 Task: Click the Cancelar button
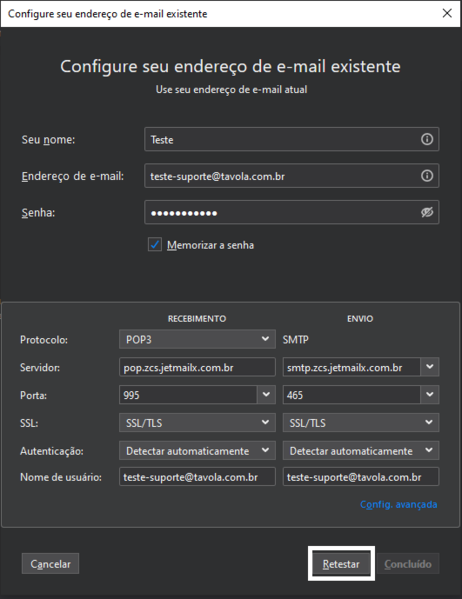tap(50, 564)
